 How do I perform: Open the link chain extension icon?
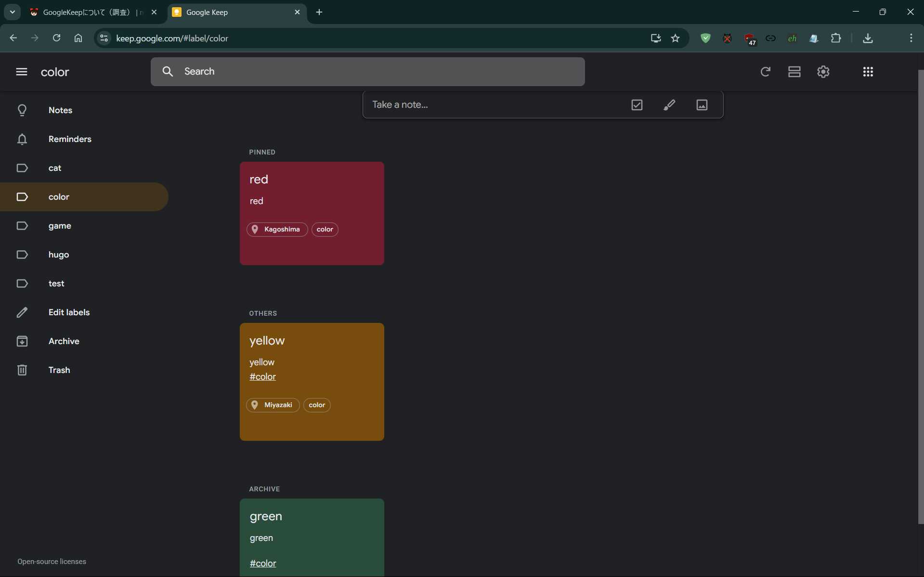[770, 38]
